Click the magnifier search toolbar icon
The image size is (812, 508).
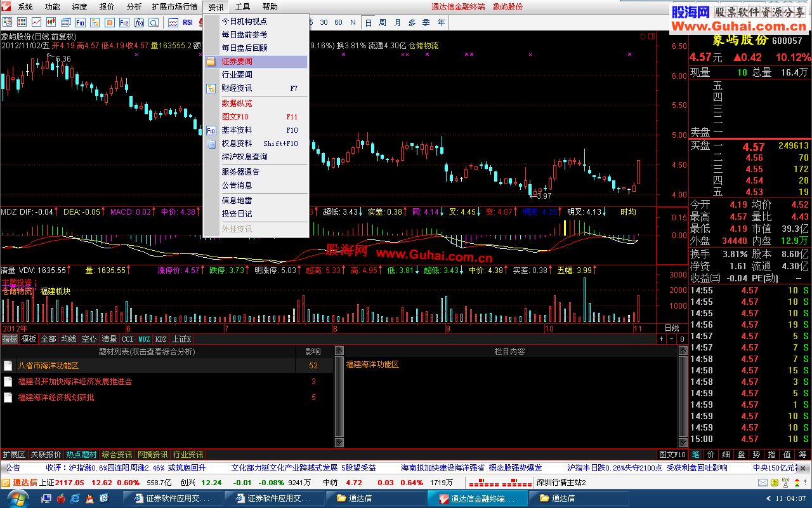click(x=154, y=22)
